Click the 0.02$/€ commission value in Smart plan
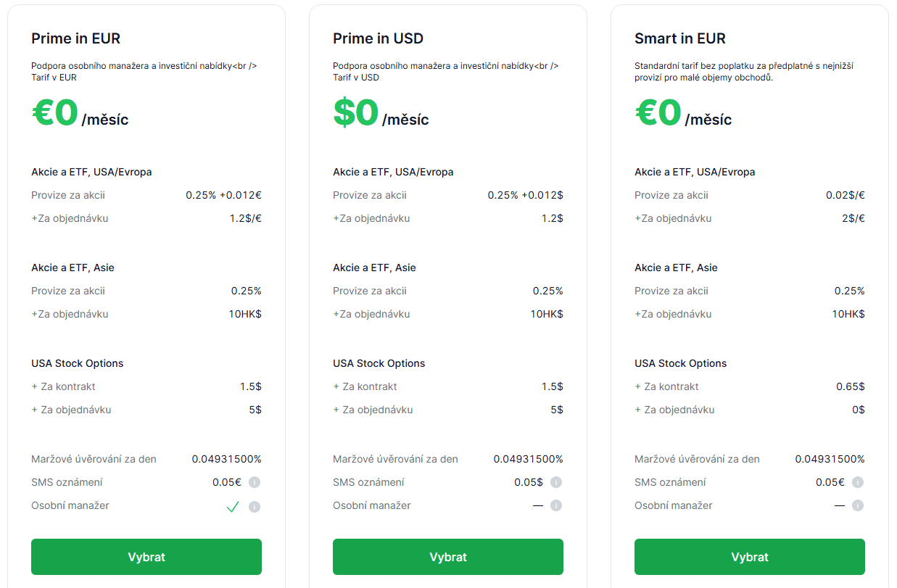The width and height of the screenshot is (897, 588). pyautogui.click(x=846, y=195)
